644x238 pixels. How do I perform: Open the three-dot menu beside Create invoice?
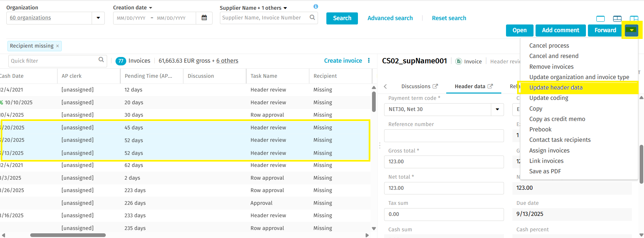369,61
